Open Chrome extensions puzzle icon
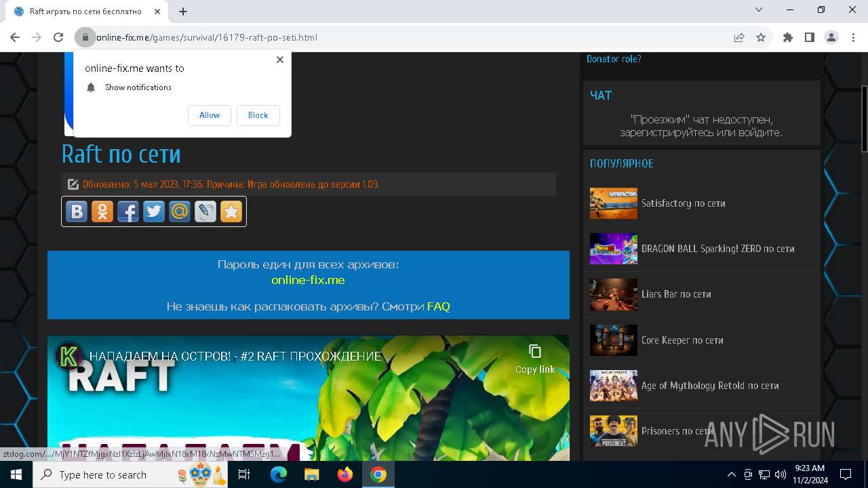 [x=788, y=37]
